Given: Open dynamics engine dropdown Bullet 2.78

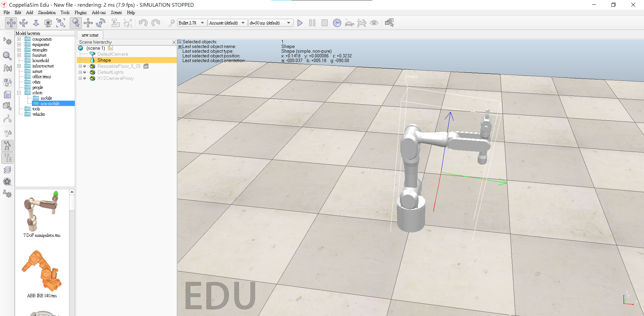Looking at the screenshot, I should 192,23.
